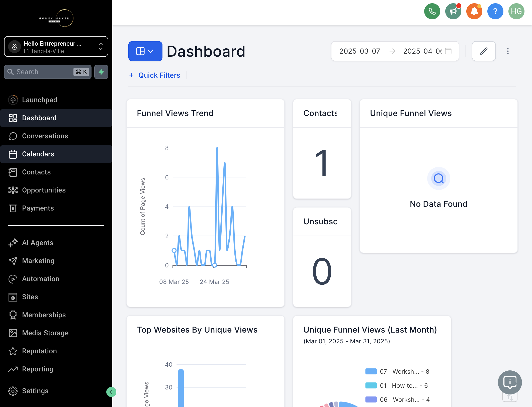Click the Search input field
The width and height of the screenshot is (532, 407).
[48, 72]
